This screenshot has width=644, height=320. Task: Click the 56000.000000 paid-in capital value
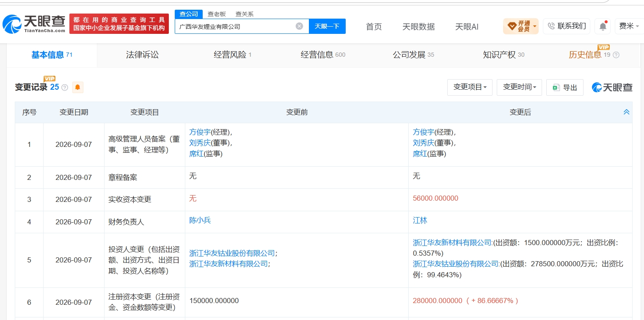click(435, 199)
